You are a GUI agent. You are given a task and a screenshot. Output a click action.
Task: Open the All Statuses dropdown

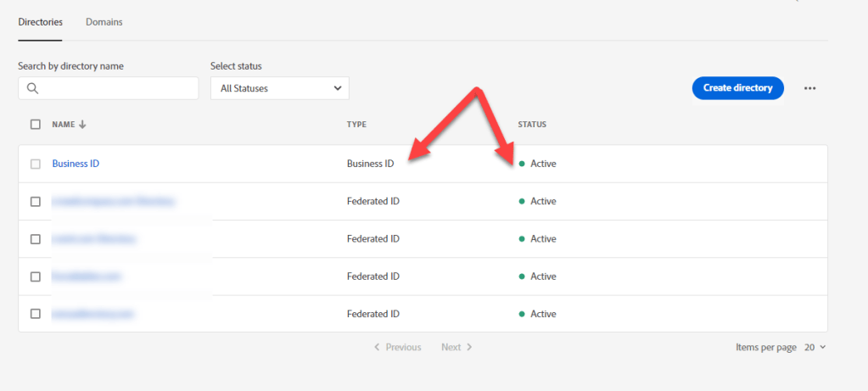279,88
